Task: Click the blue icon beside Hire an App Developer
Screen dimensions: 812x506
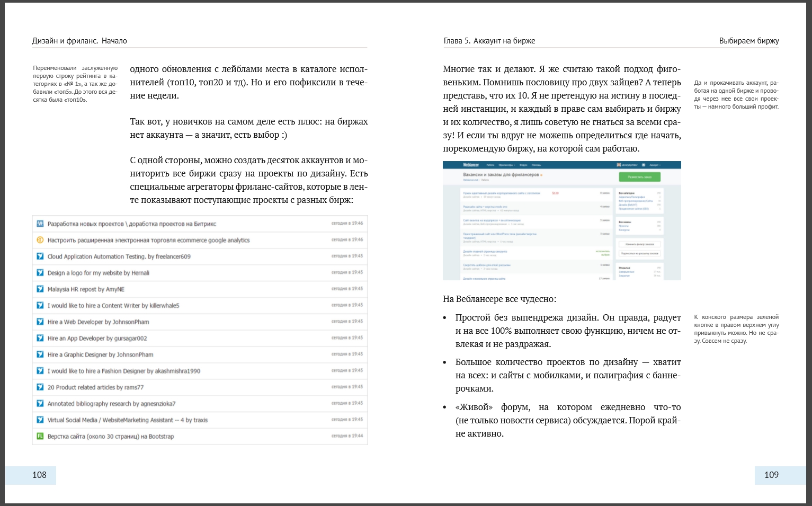Action: coord(40,338)
